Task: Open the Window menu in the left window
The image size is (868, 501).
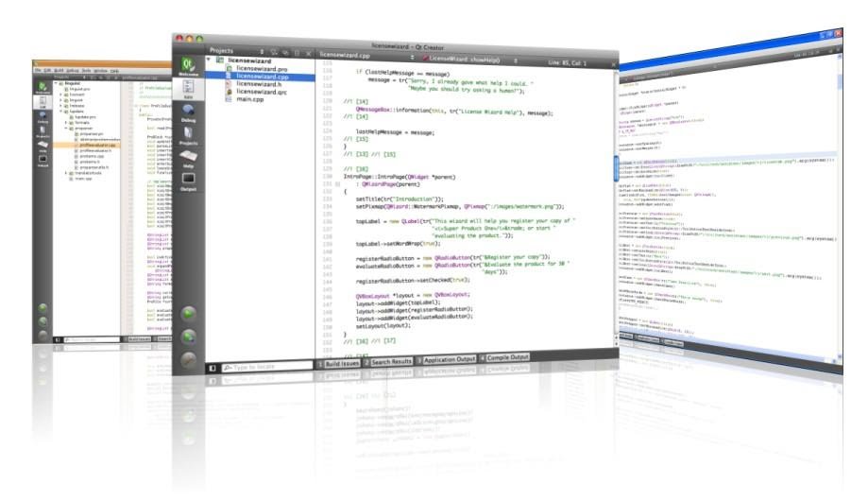Action: coord(101,71)
